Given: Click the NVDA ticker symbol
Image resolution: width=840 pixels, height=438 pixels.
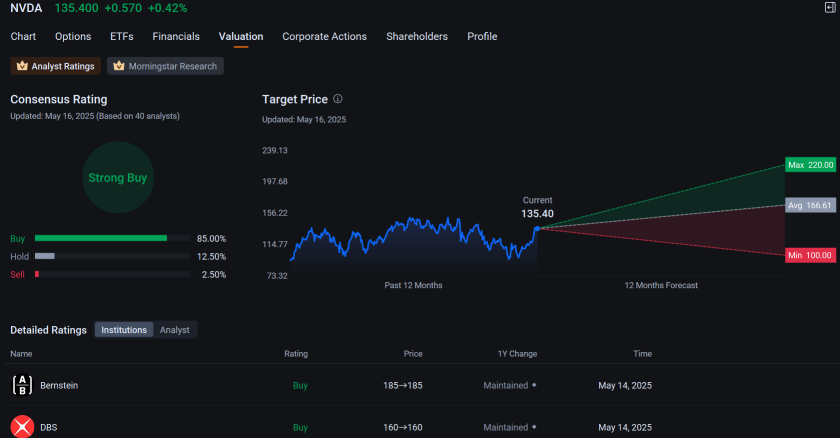Looking at the screenshot, I should 26,8.
